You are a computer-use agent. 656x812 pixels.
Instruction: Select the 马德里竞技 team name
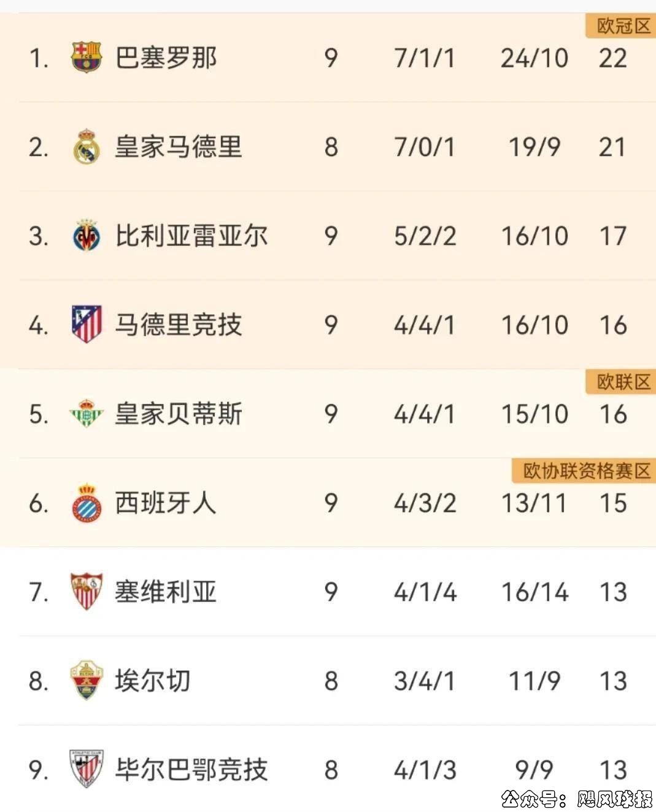[179, 325]
